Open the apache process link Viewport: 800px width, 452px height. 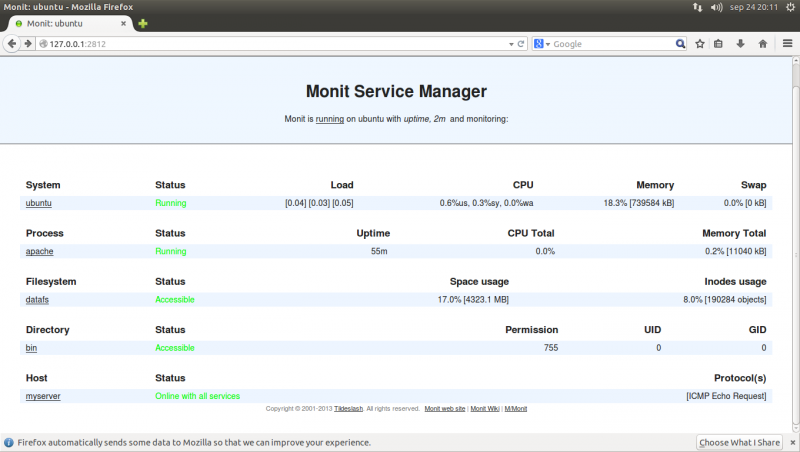click(39, 251)
